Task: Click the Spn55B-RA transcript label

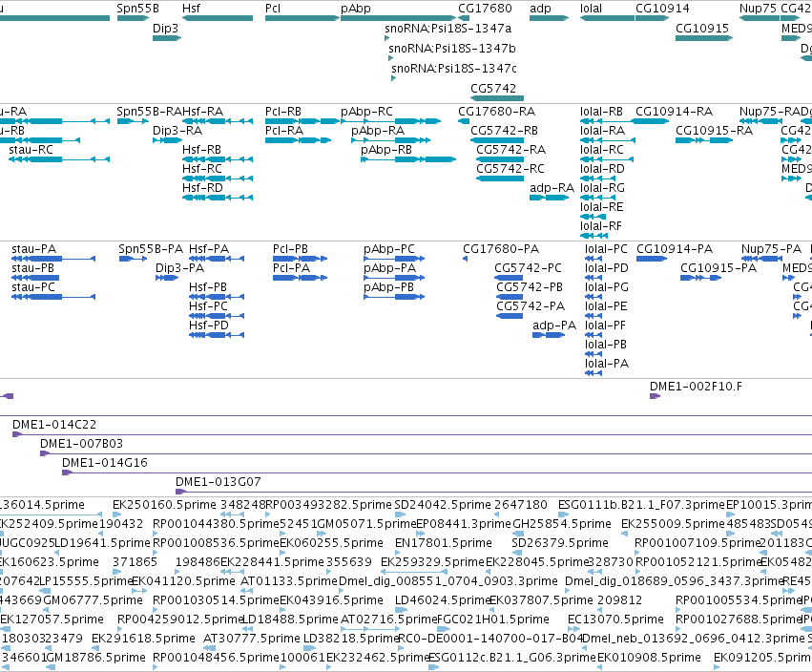Action: (149, 112)
